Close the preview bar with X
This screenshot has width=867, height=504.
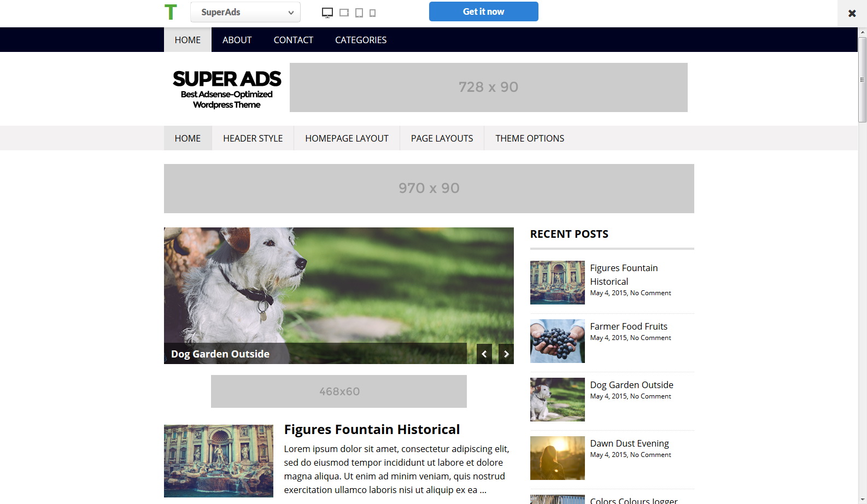tap(852, 13)
